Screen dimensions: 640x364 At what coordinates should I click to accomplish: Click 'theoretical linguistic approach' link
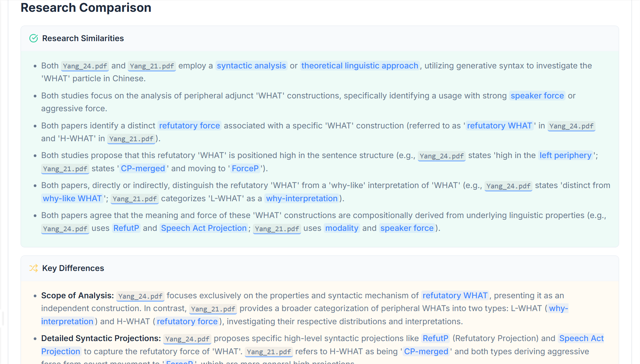click(359, 66)
